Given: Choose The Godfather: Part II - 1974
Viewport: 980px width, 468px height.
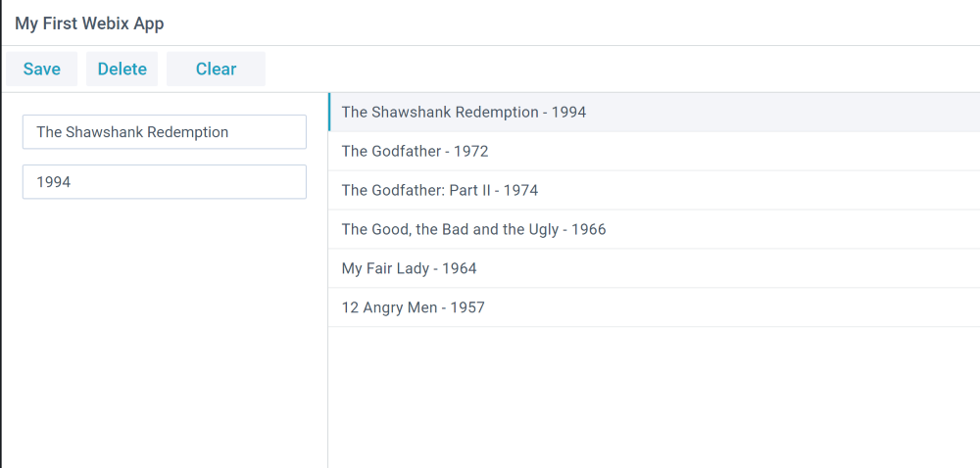Looking at the screenshot, I should tap(439, 190).
